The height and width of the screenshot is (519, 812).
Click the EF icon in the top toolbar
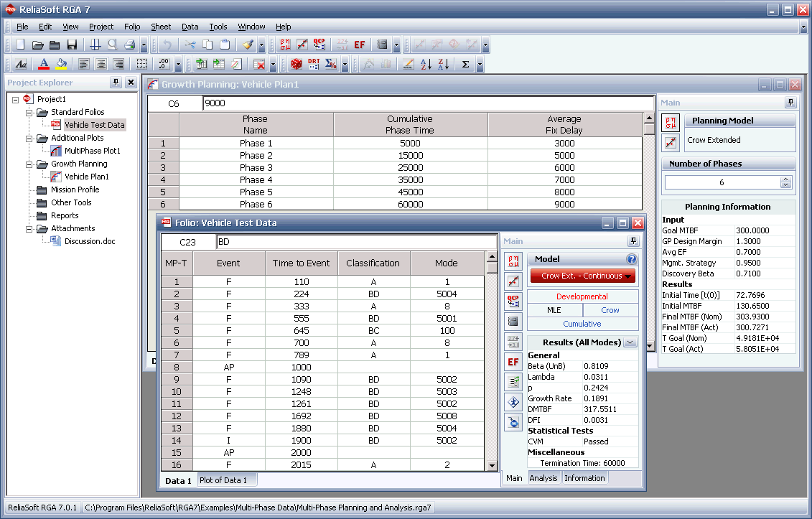pyautogui.click(x=360, y=45)
